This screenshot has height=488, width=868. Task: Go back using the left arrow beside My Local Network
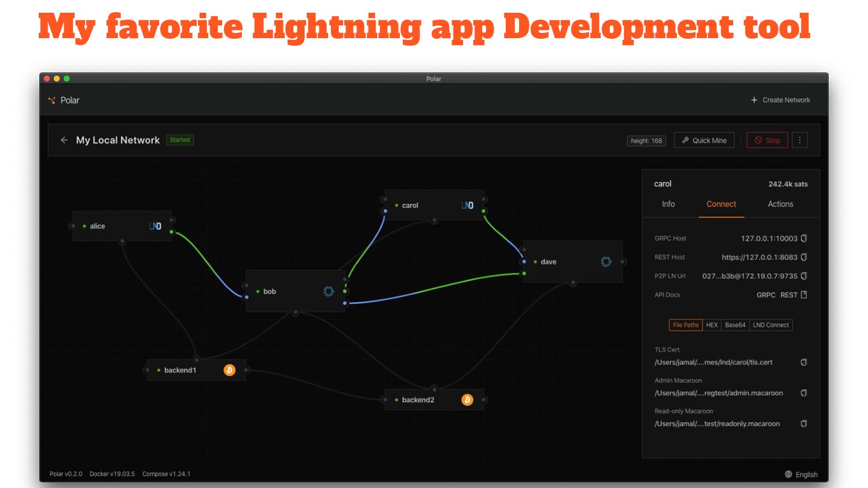click(x=64, y=140)
